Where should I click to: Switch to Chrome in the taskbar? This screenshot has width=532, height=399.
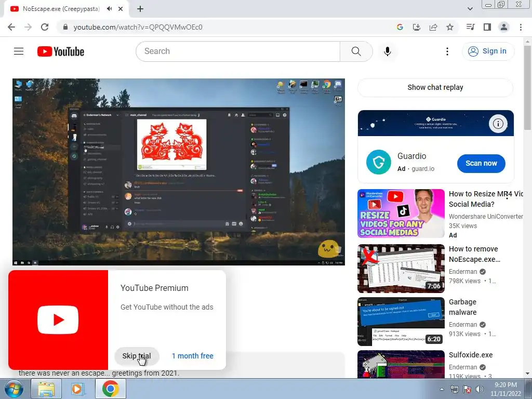point(111,389)
